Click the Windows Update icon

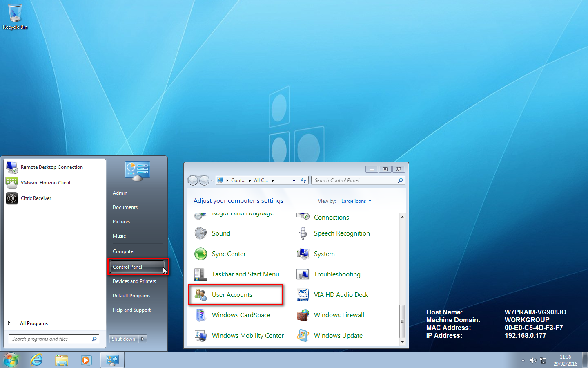[x=303, y=335]
